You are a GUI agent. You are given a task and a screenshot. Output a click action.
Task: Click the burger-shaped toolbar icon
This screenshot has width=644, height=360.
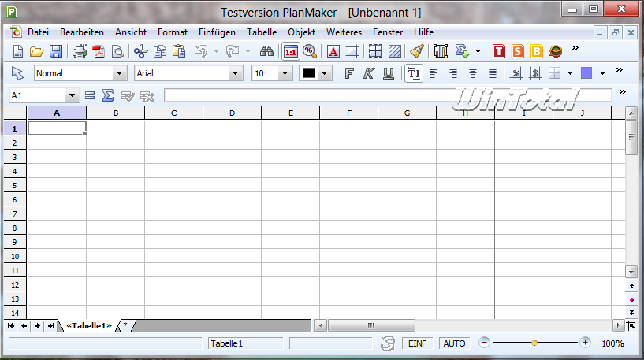coord(556,51)
